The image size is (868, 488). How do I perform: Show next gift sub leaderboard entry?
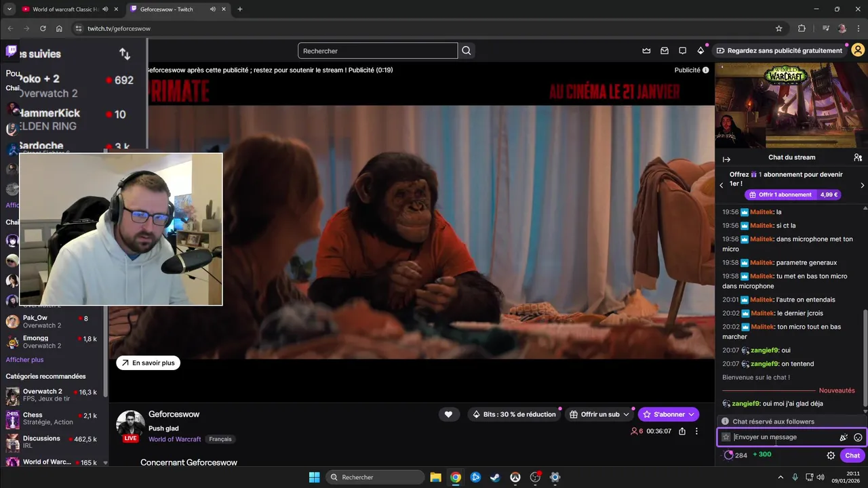tap(862, 185)
